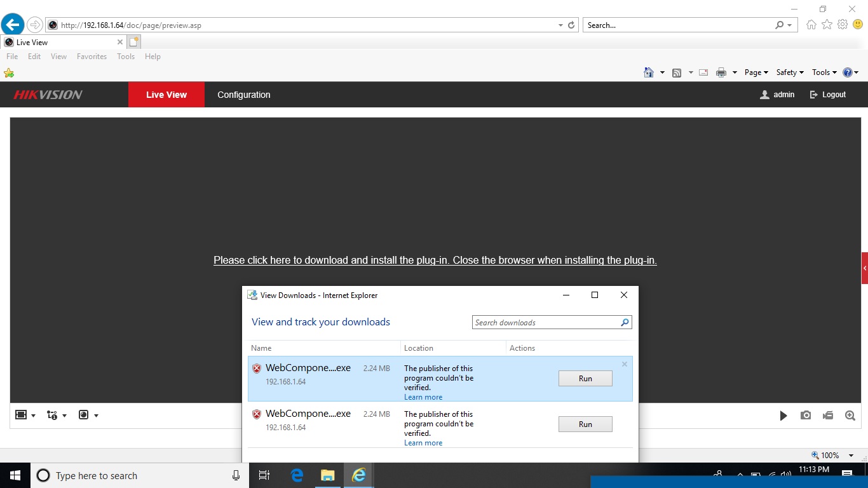Open Internet Explorer home page icon
The image size is (868, 488).
point(649,72)
